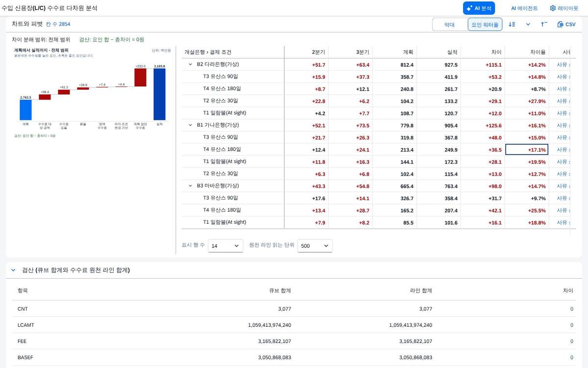Open 원천 라인 읽는 단위 dropdown showing 500
Image resolution: width=588 pixels, height=368 pixels.
(x=315, y=246)
